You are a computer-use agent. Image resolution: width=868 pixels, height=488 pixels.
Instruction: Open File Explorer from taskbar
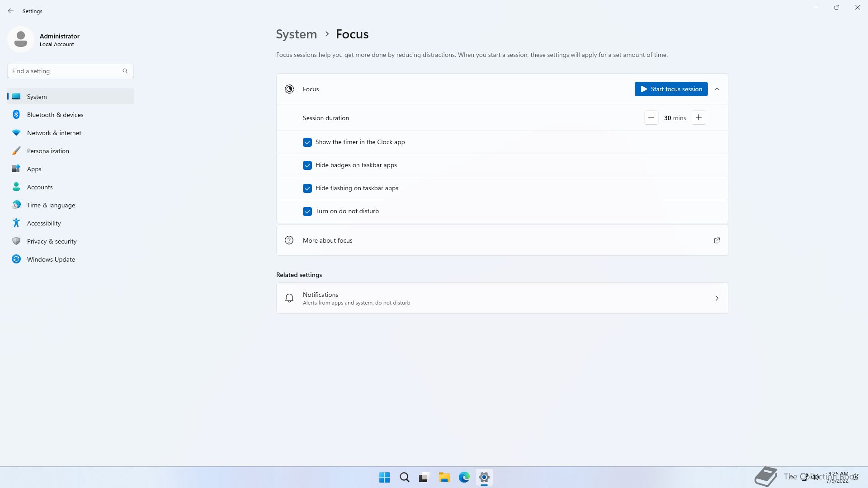pos(444,478)
